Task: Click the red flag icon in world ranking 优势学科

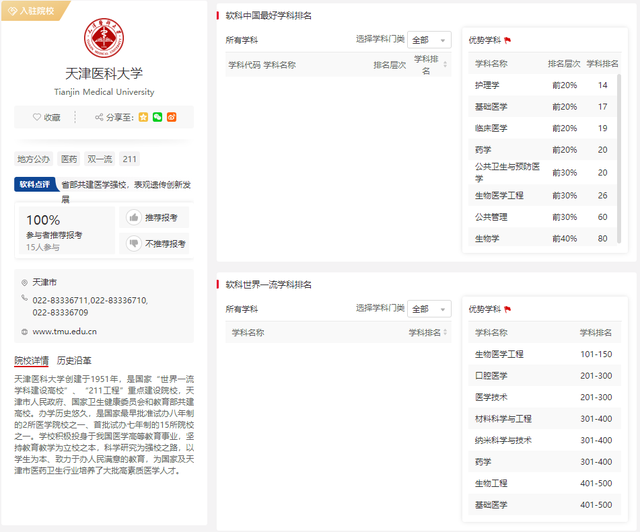Action: (x=507, y=309)
